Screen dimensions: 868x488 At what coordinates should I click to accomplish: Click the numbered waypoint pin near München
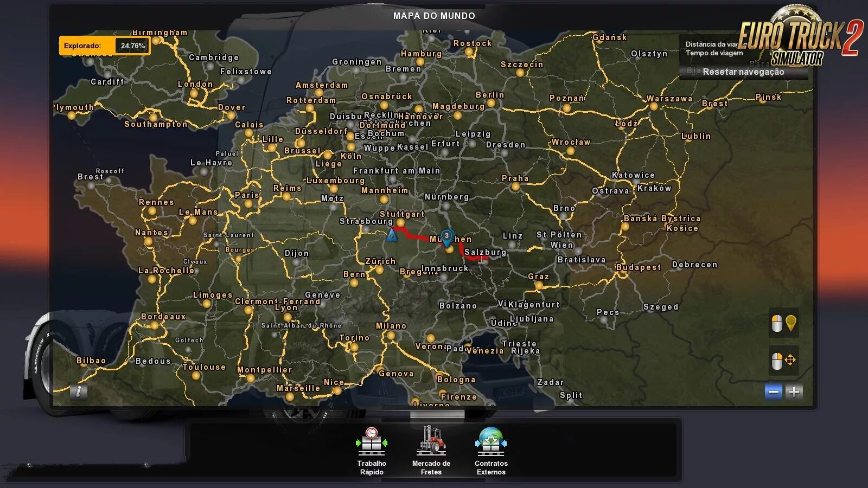click(x=446, y=237)
